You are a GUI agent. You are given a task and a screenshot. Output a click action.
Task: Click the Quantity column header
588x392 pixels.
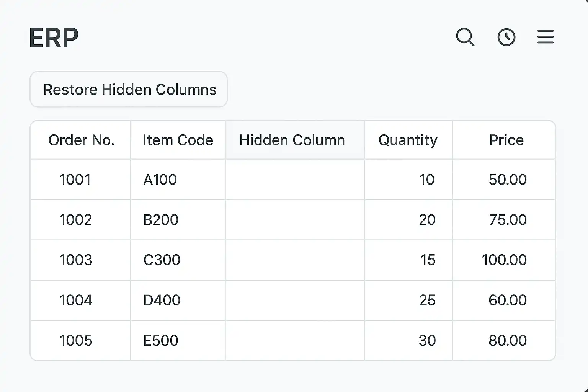tap(408, 140)
